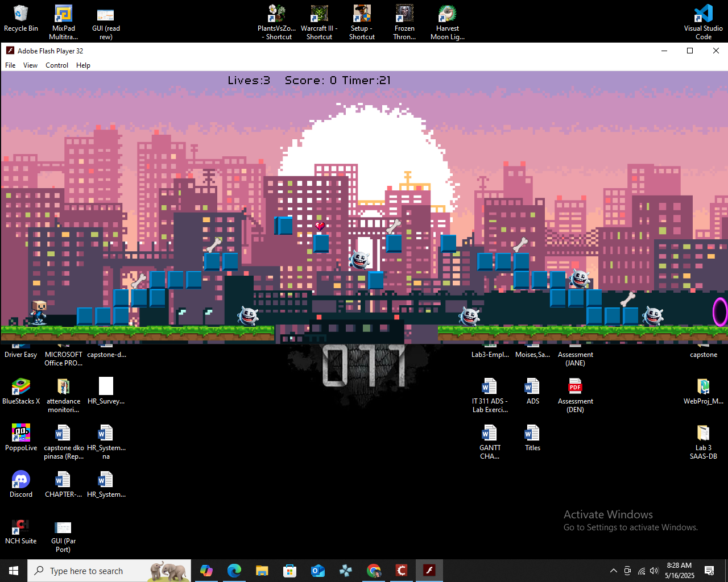Open Microsoft Store from the taskbar
Image resolution: width=728 pixels, height=582 pixels.
coord(290,571)
